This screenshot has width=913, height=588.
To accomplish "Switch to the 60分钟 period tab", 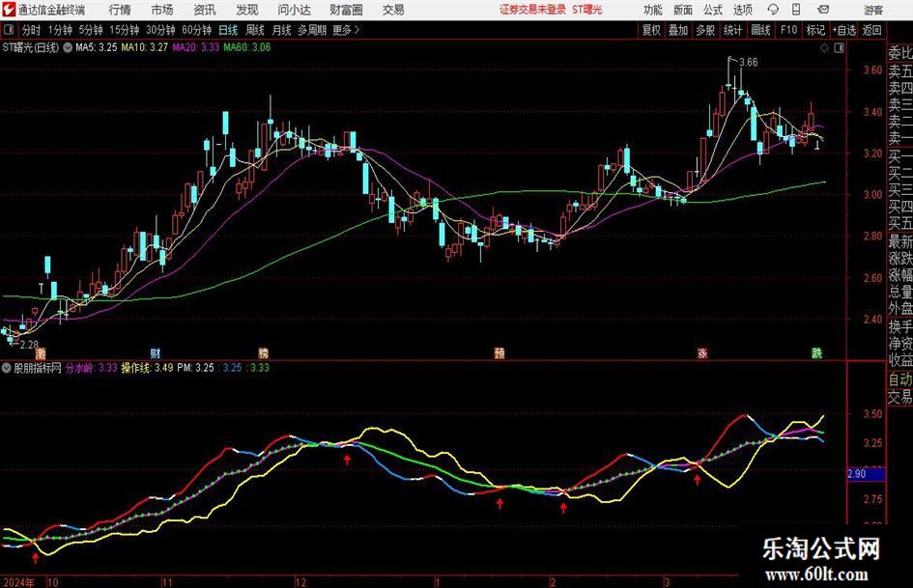I will click(x=196, y=30).
